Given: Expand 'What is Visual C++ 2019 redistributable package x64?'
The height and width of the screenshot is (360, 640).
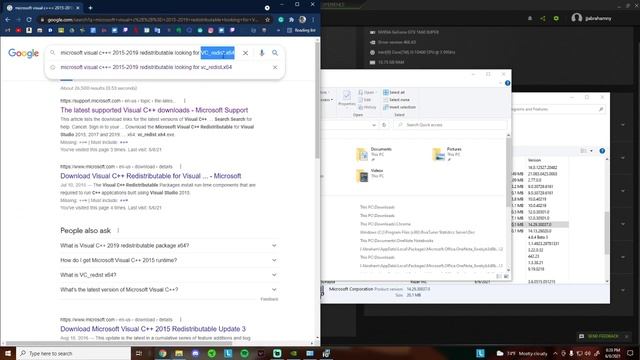Looking at the screenshot, I should [x=168, y=246].
